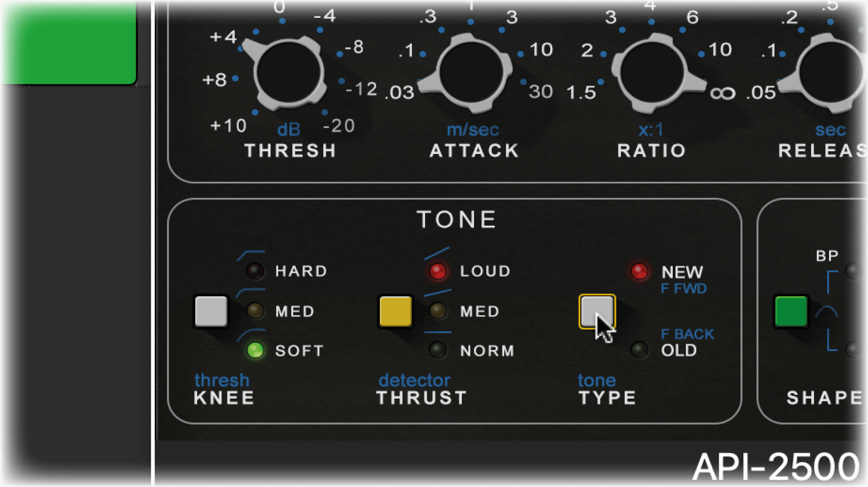This screenshot has width=868, height=487.
Task: Click the ".05" release scale value
Action: point(761,92)
